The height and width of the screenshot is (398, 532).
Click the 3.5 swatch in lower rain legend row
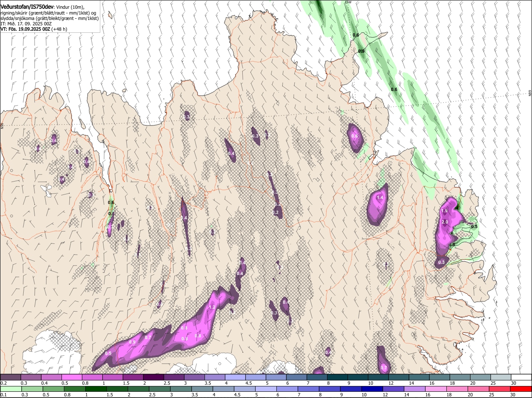202,389
